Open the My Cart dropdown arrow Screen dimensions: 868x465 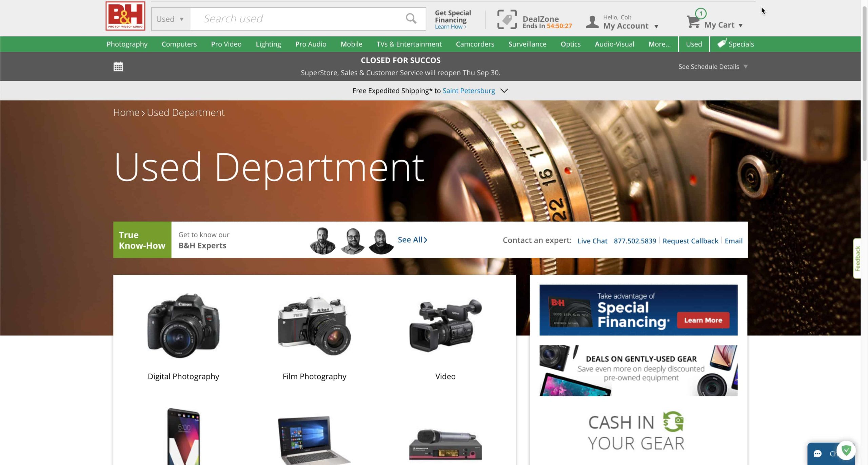(741, 25)
